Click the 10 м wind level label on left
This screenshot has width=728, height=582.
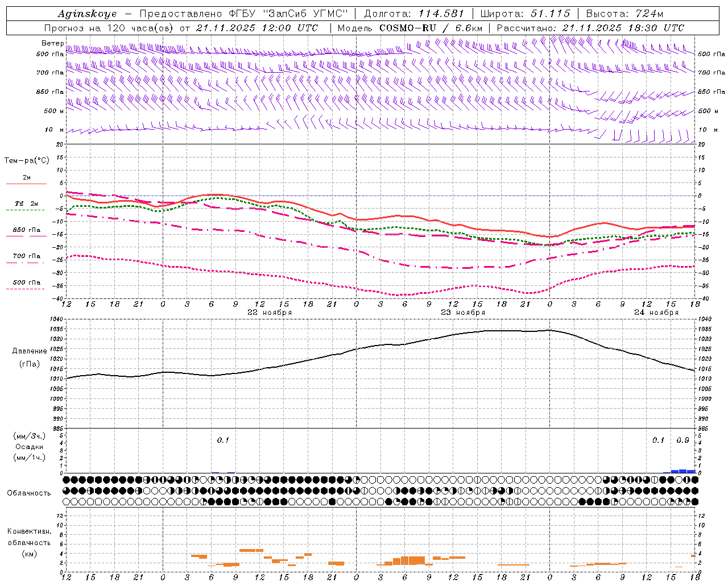(x=55, y=130)
